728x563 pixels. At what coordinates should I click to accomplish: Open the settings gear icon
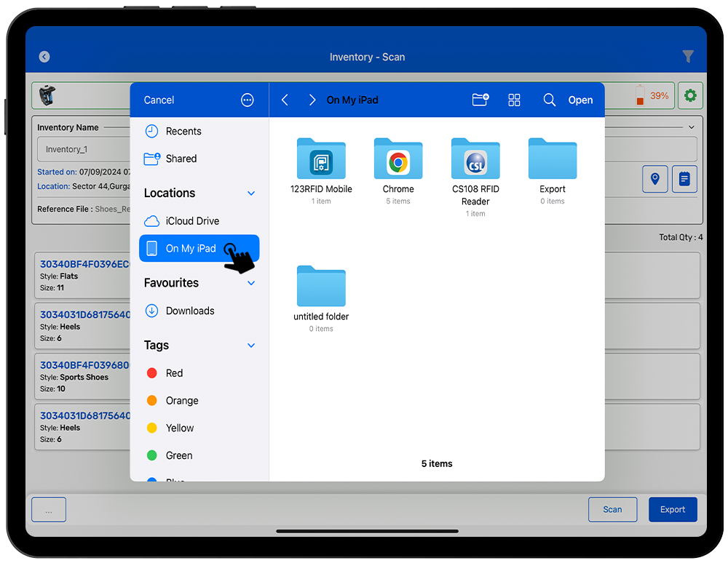pyautogui.click(x=690, y=95)
